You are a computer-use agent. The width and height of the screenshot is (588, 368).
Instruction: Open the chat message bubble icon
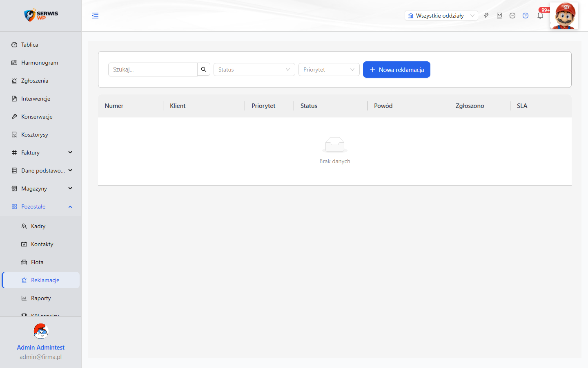coord(512,16)
